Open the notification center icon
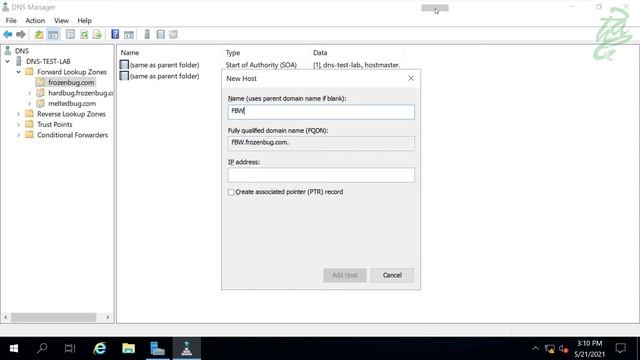 (621, 348)
